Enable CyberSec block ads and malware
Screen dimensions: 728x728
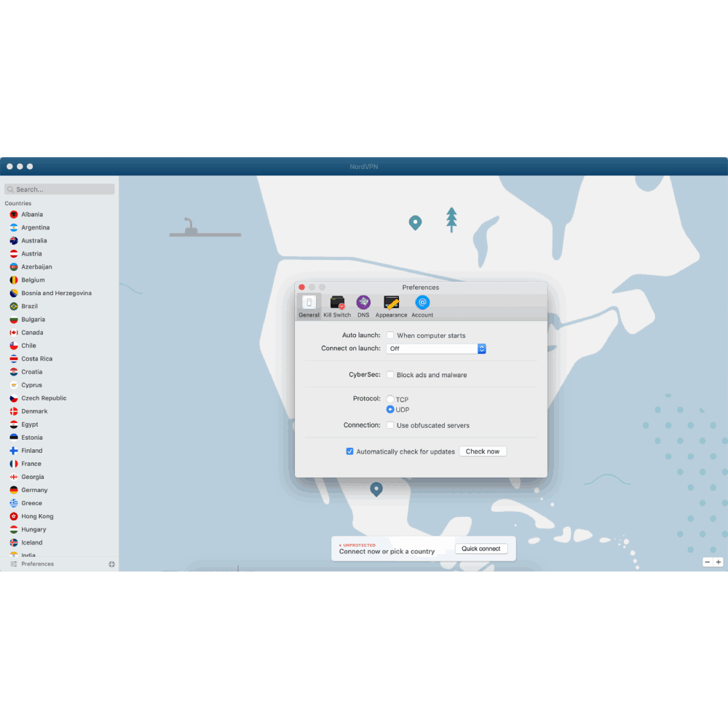[390, 375]
